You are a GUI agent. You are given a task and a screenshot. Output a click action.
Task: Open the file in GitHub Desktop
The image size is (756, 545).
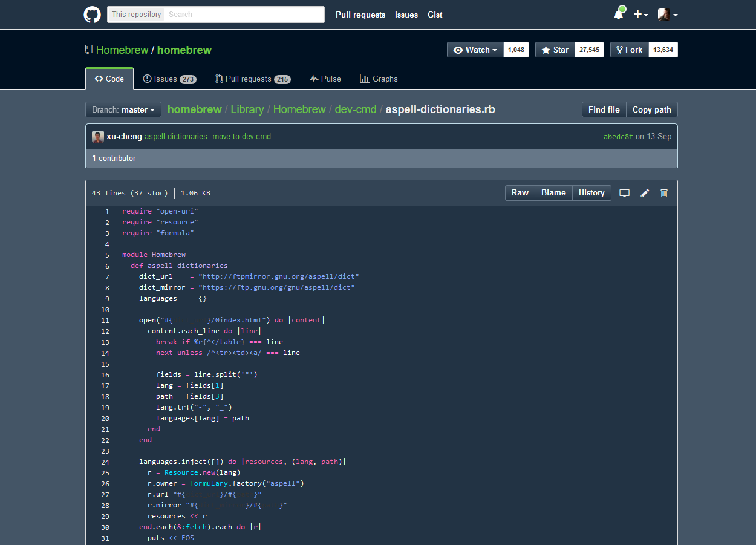tap(624, 192)
